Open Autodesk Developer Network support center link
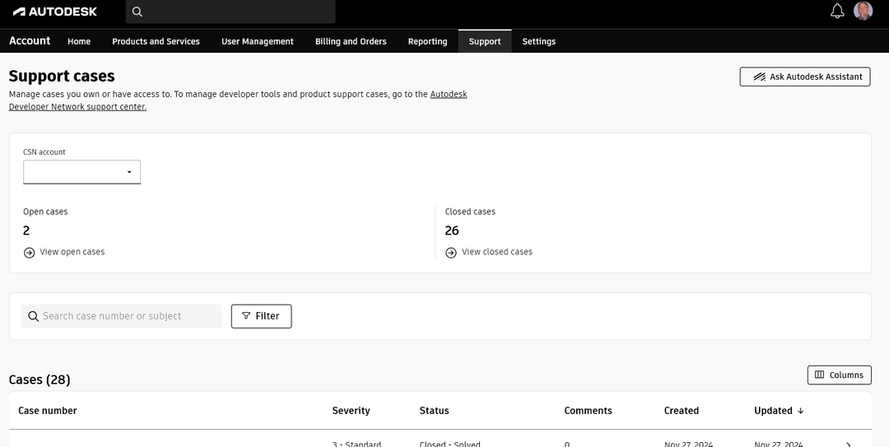 point(78,107)
